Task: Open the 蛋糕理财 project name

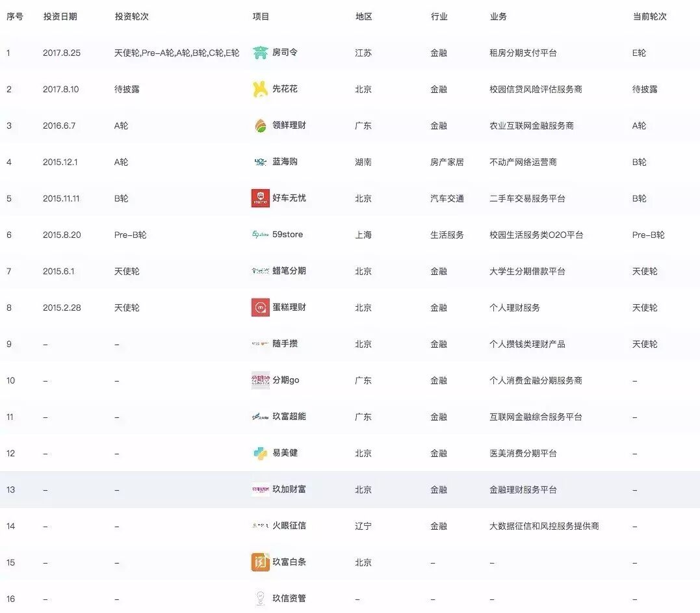Action: [289, 307]
